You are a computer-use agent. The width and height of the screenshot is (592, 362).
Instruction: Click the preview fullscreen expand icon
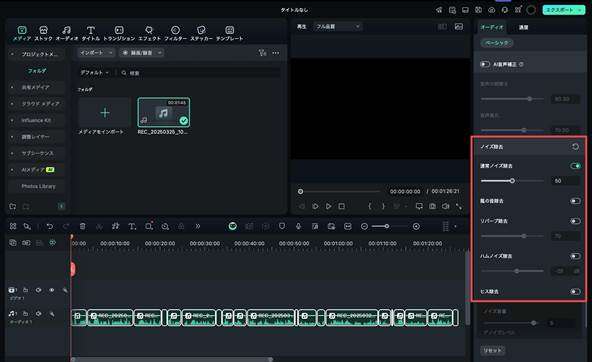[459, 206]
